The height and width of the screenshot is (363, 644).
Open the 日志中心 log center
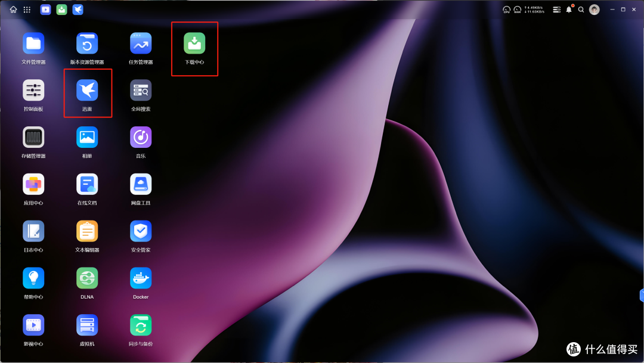point(33,231)
